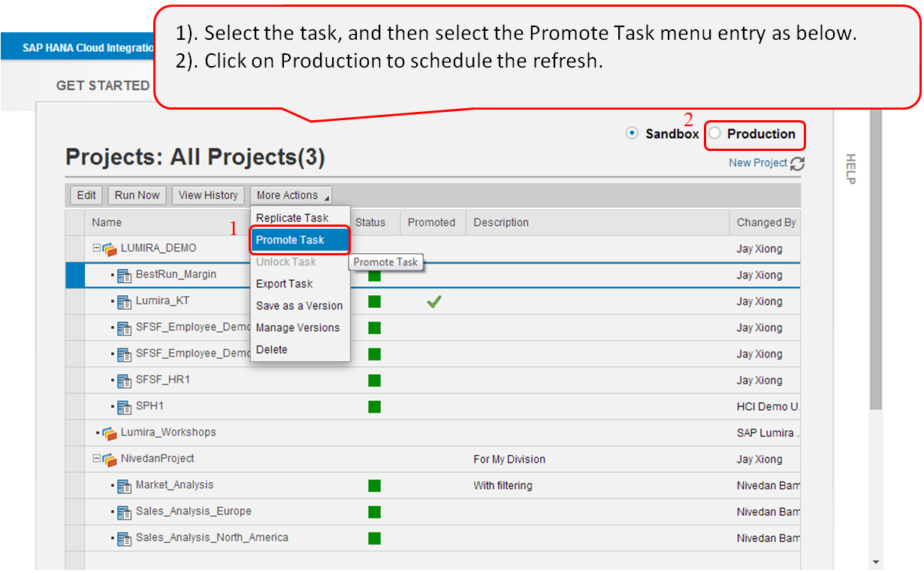Screen dimensions: 924x573
Task: Click the refresh icon beside New Project
Action: pyautogui.click(x=797, y=164)
